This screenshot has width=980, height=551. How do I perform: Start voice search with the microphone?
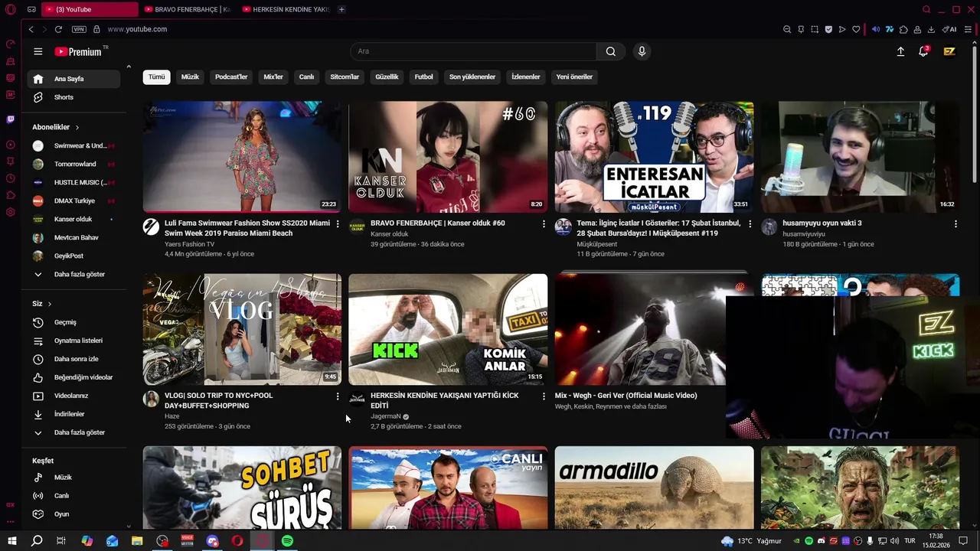point(642,51)
